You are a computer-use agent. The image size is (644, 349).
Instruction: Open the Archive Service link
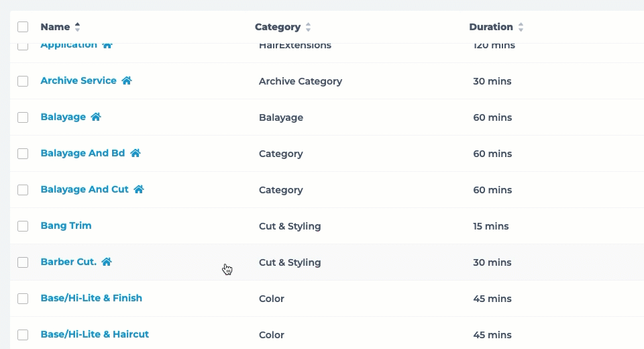coord(78,81)
